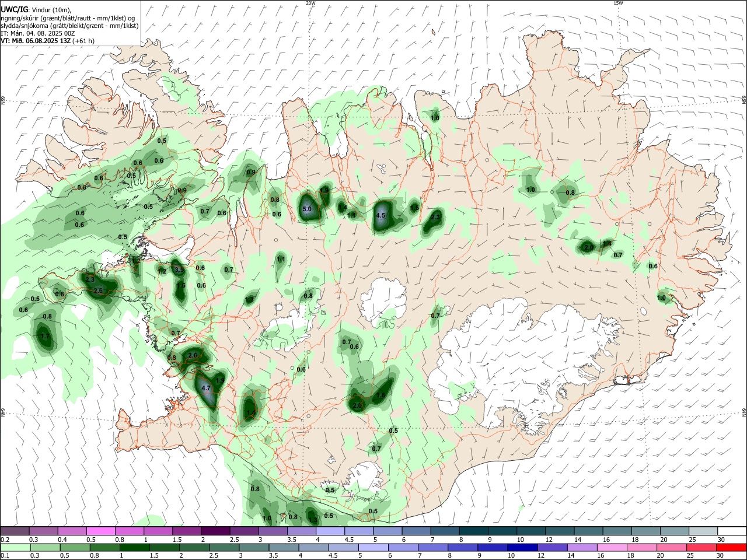Screen dimensions: 747x560
Task: Select the valid time 'VT: Mið. 06.08.2025 13Z'
Action: tap(36, 41)
